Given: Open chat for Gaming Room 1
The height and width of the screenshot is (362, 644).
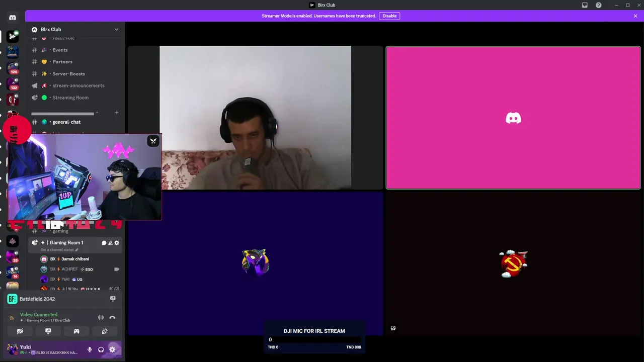Looking at the screenshot, I should 104,243.
